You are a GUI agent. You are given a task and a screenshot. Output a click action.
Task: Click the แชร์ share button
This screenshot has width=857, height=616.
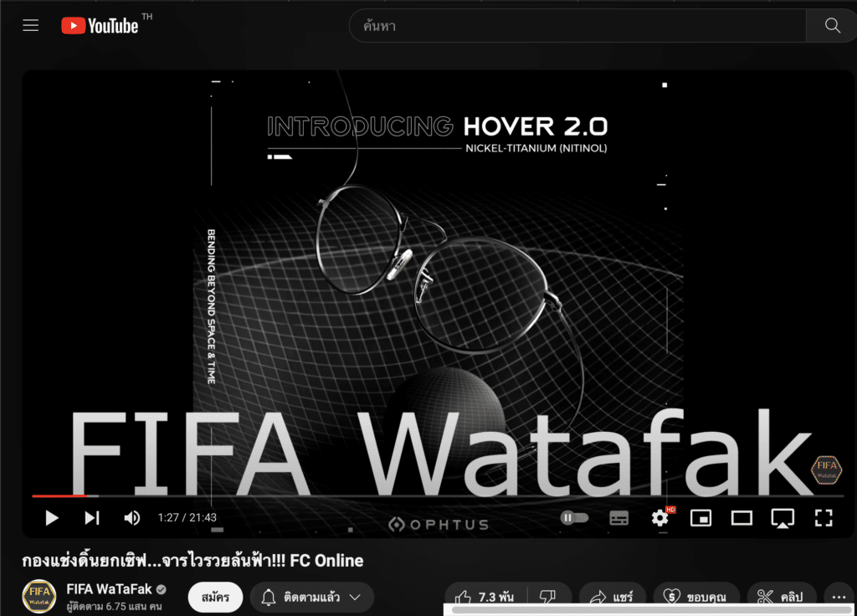tap(612, 597)
